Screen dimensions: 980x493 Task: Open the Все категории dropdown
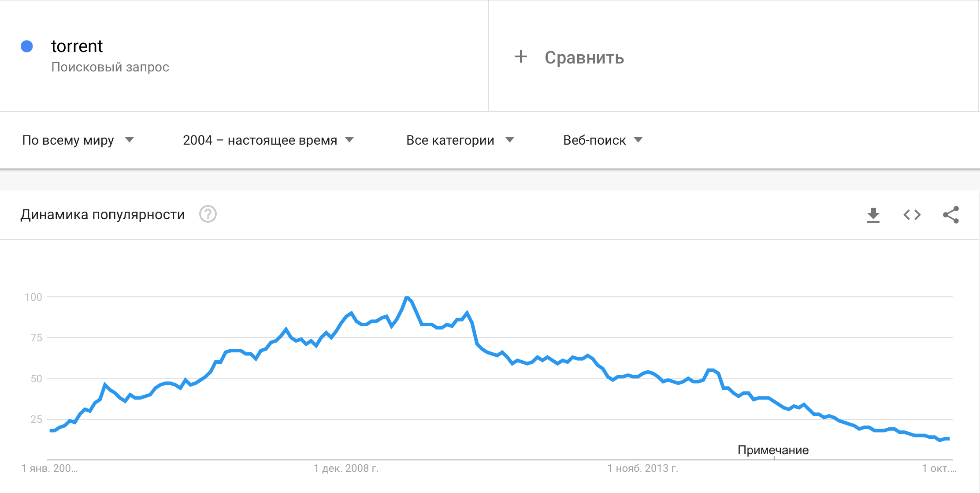pyautogui.click(x=460, y=140)
